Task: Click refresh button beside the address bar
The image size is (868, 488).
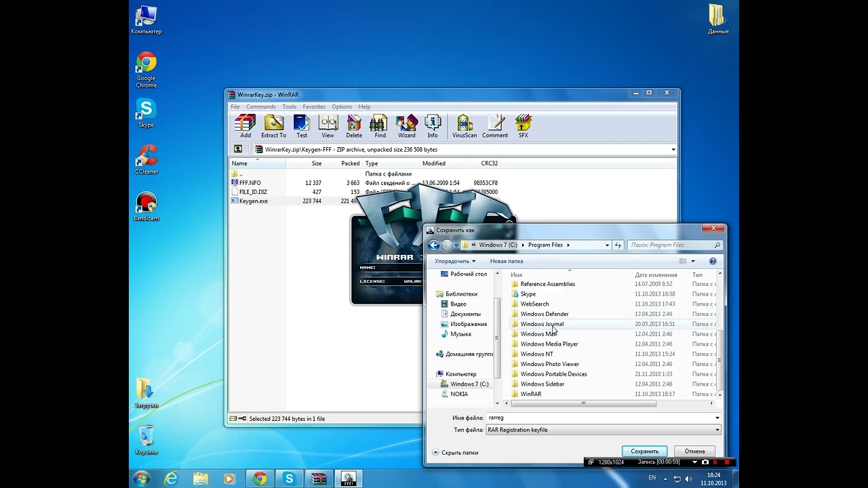Action: pos(618,245)
